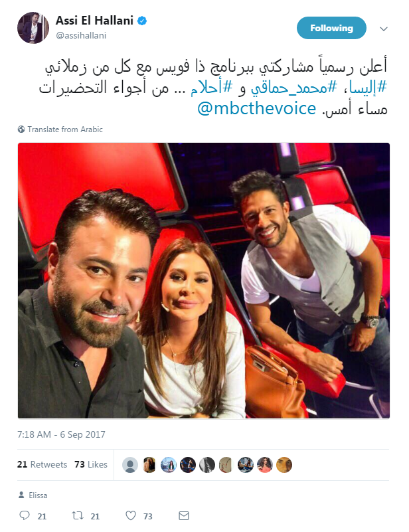This screenshot has height=532, width=409.
Task: Open Assi El Hallani profile picture
Action: [x=33, y=28]
